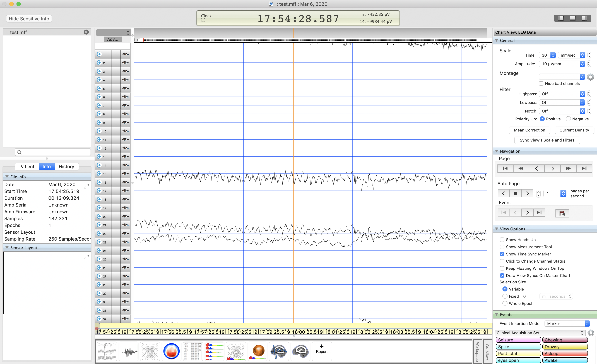
Task: Open the chart view EEG traces icon
Action: 107,351
